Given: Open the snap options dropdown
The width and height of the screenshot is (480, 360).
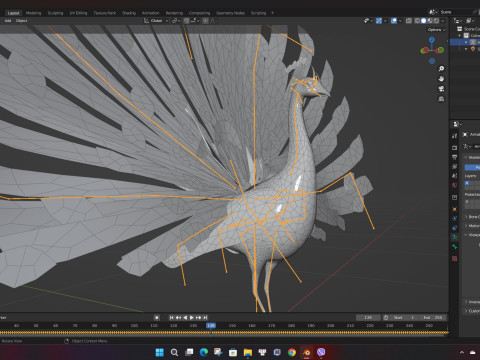Looking at the screenshot, I should 195,21.
